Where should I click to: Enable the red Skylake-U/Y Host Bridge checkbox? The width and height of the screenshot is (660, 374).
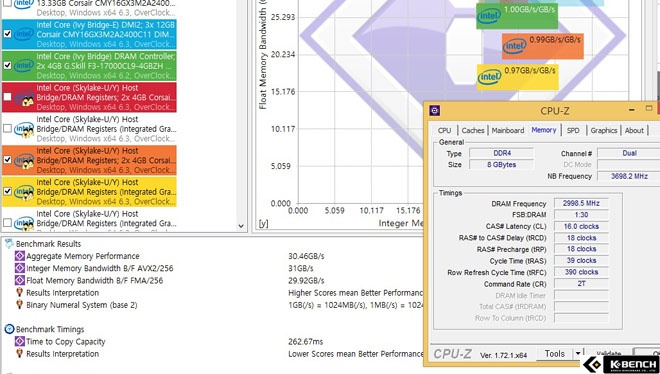(8, 97)
